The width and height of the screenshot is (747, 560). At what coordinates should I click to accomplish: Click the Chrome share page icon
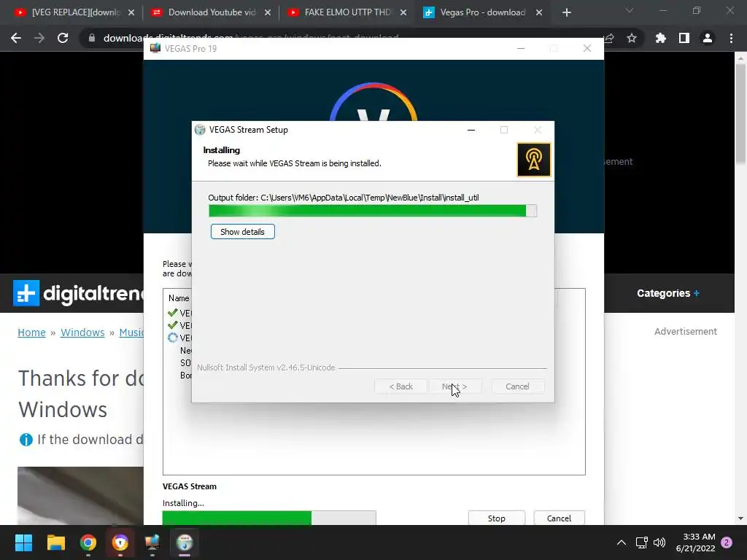pos(609,38)
